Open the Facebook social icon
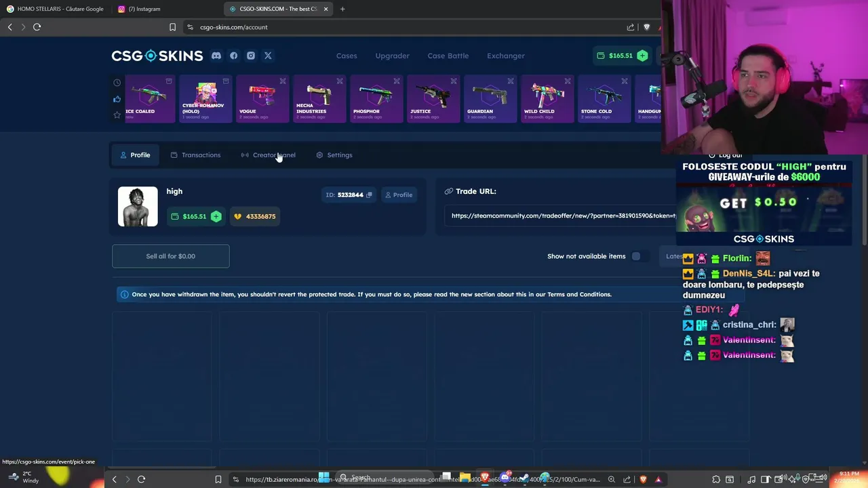 pyautogui.click(x=233, y=56)
